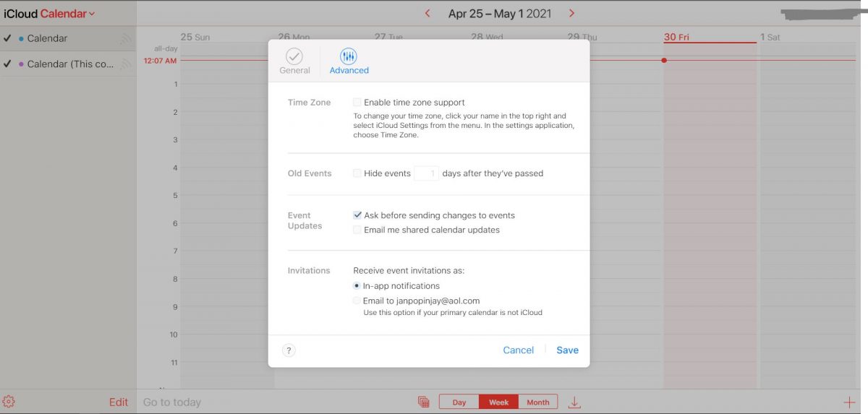The width and height of the screenshot is (868, 414).
Task: Click the download arrow icon in bottom toolbar
Action: [574, 402]
